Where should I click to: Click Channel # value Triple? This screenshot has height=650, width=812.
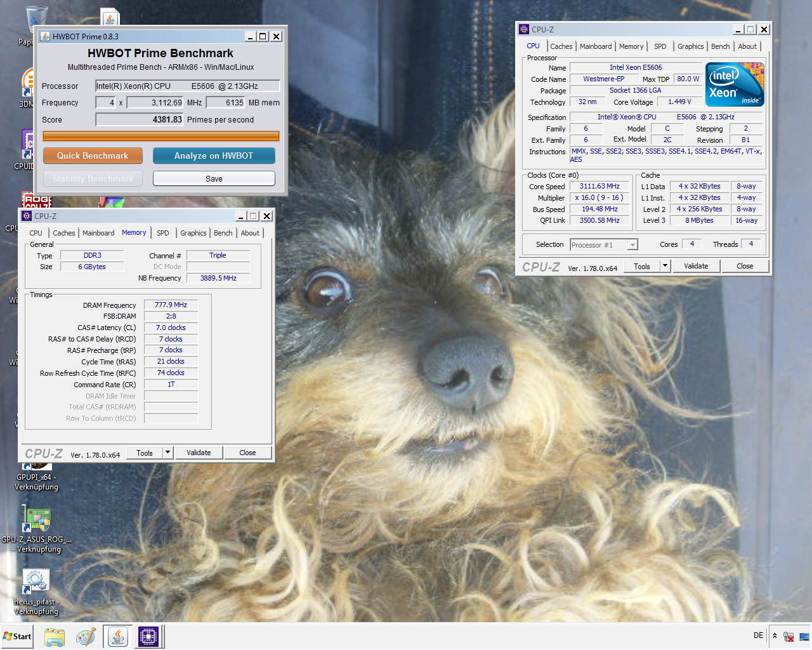click(218, 255)
